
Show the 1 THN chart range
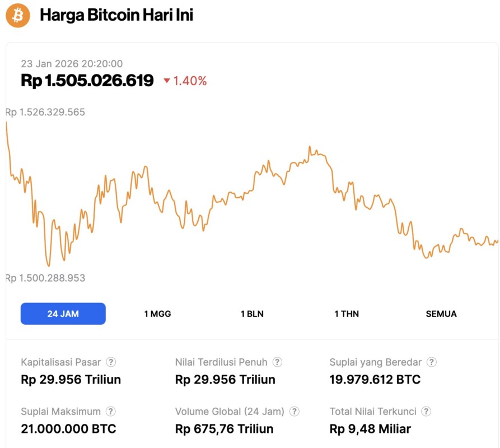click(x=347, y=314)
